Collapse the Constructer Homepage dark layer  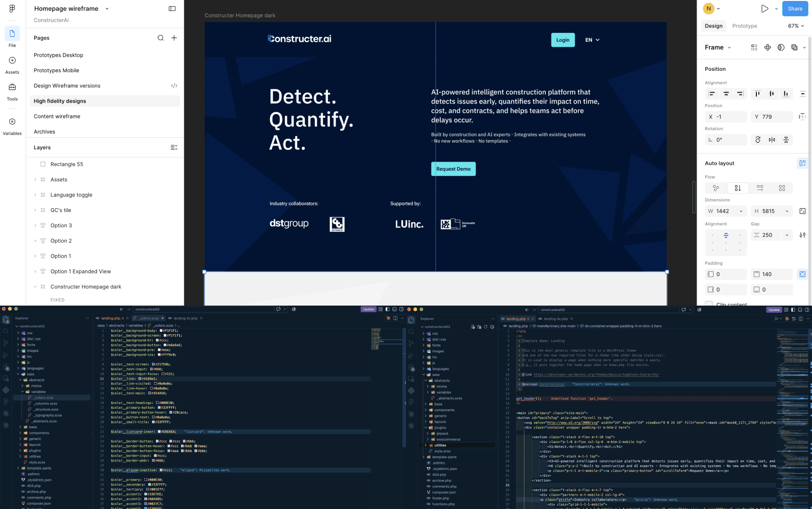tap(35, 287)
